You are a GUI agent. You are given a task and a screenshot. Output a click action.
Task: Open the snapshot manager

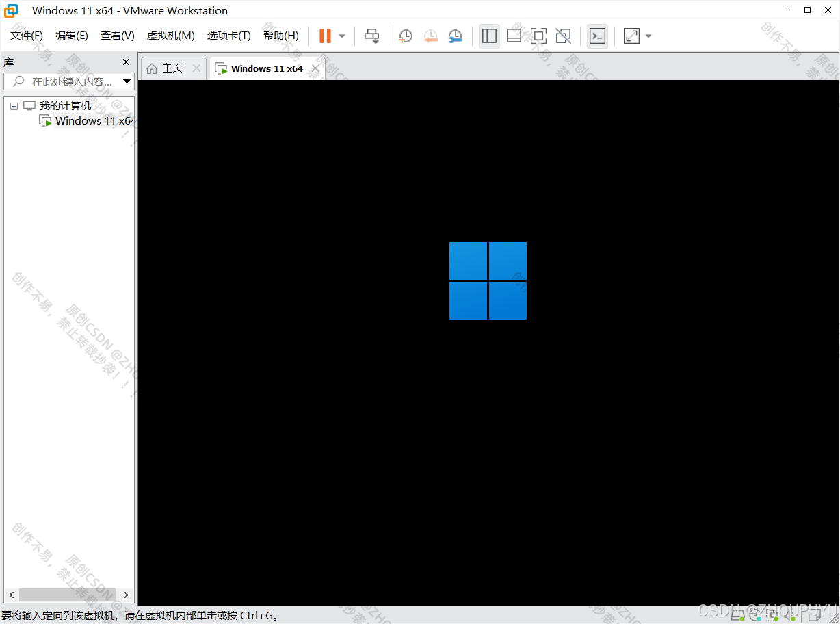click(455, 36)
